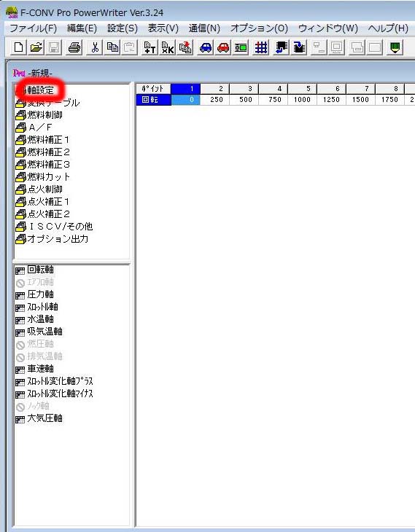Select the 点火補正2 folder
The width and height of the screenshot is (415, 532).
click(43, 214)
